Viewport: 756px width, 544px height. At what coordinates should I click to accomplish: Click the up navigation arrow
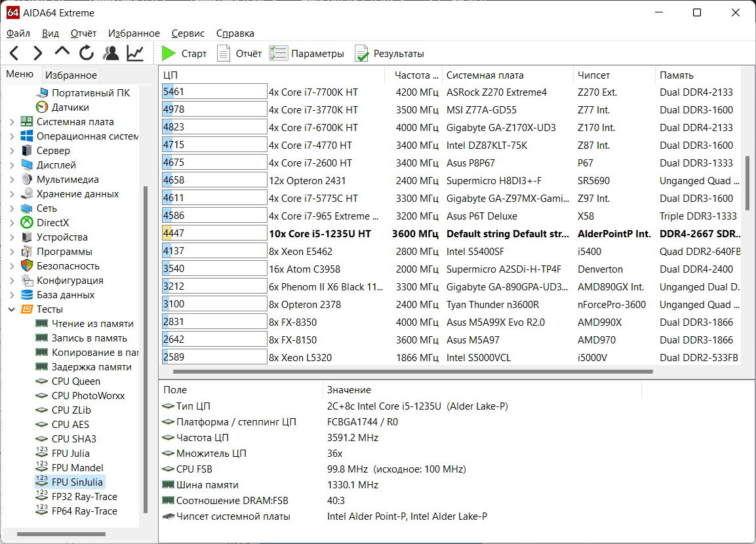click(62, 53)
